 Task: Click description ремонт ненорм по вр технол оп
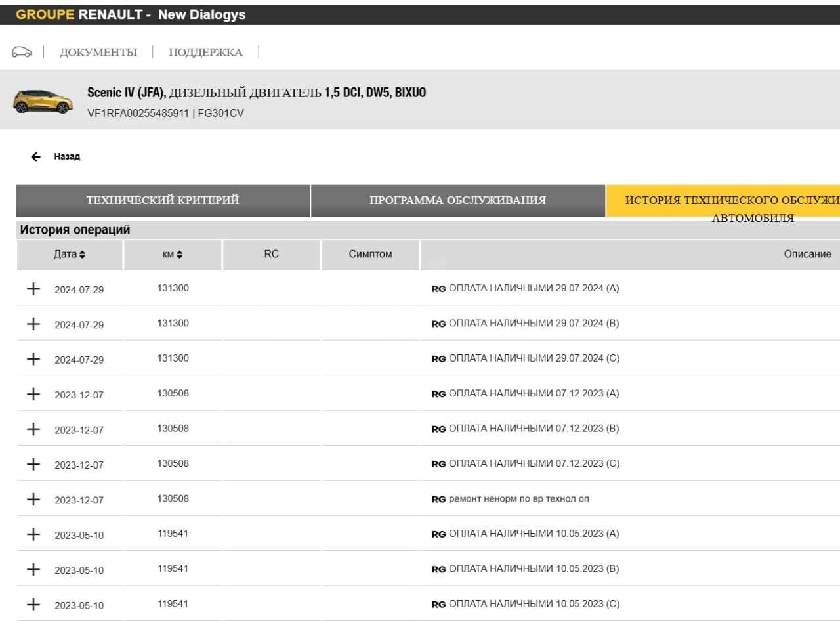click(518, 499)
